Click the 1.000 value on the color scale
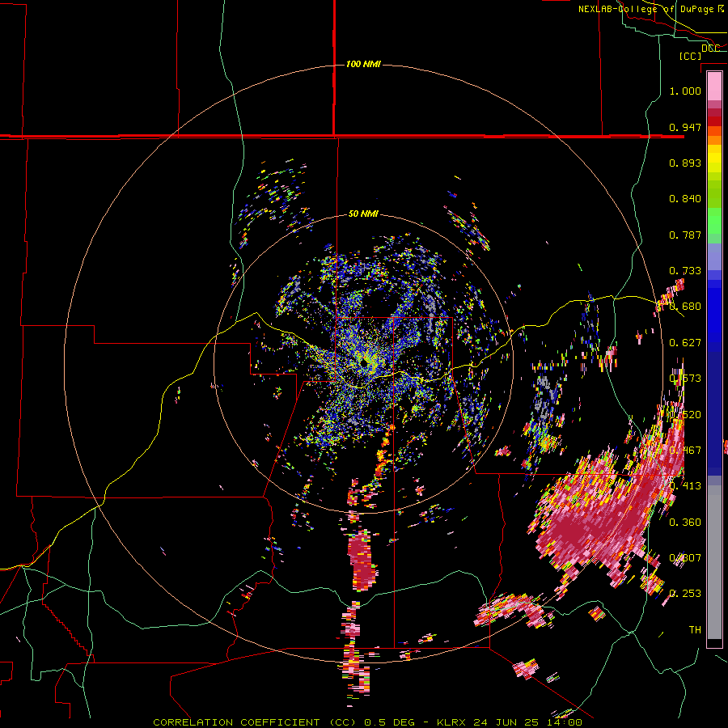The image size is (728, 728). point(685,91)
